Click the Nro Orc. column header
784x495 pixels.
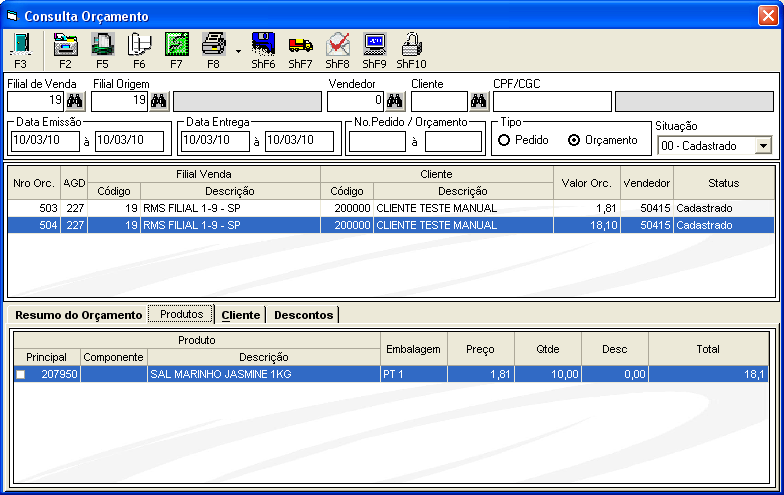34,183
